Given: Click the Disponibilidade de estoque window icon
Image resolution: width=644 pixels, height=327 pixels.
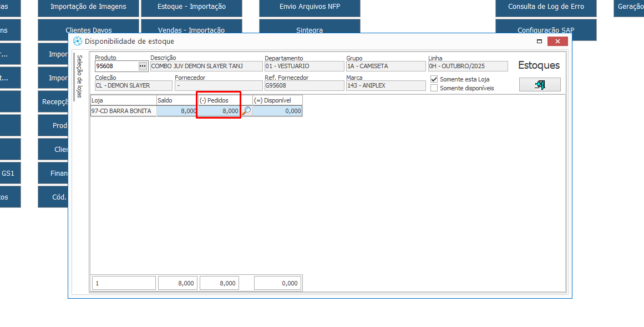Looking at the screenshot, I should coord(78,41).
